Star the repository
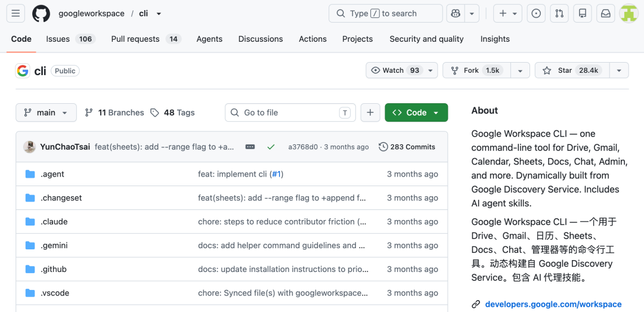The width and height of the screenshot is (644, 312). [572, 70]
